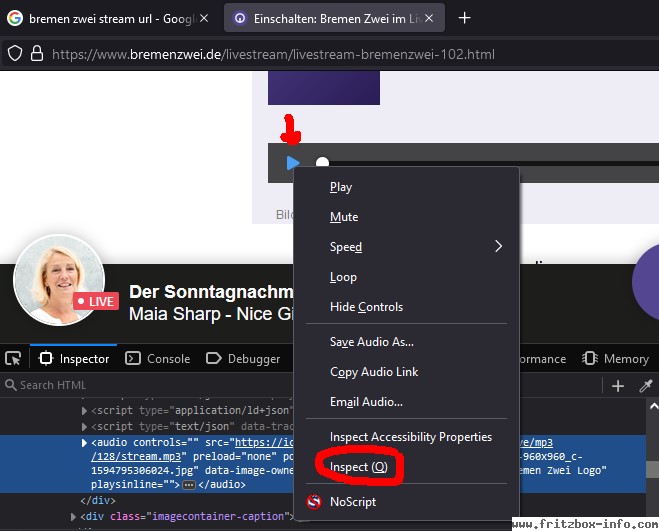Click the inspector scrollbar up arrow
This screenshot has width=659, height=531.
point(653,406)
